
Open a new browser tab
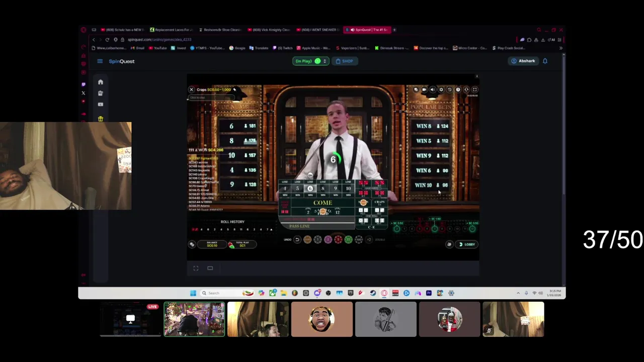[x=394, y=30]
